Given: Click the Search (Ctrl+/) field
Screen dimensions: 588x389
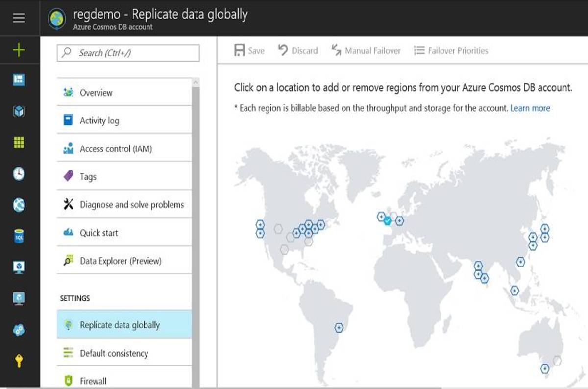Looking at the screenshot, I should pyautogui.click(x=128, y=54).
